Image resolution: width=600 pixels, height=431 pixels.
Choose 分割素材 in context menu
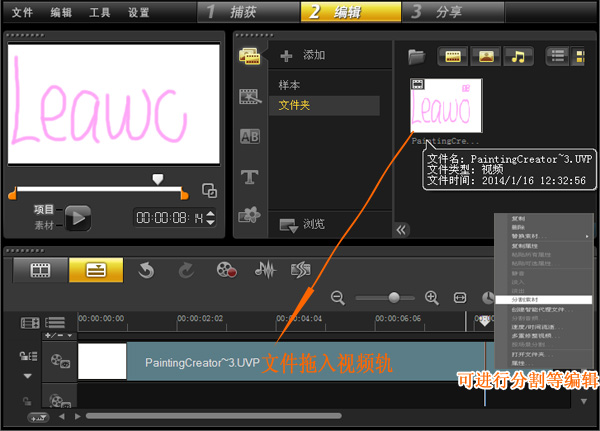point(543,299)
